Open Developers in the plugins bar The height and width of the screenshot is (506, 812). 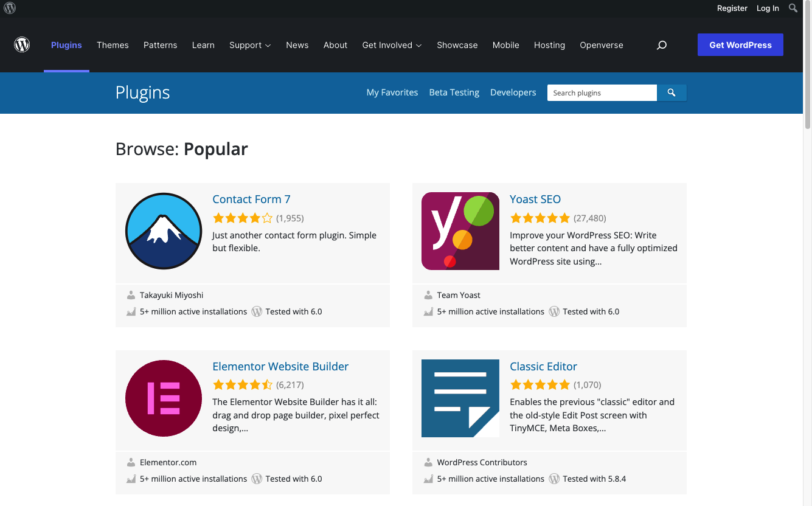(513, 92)
